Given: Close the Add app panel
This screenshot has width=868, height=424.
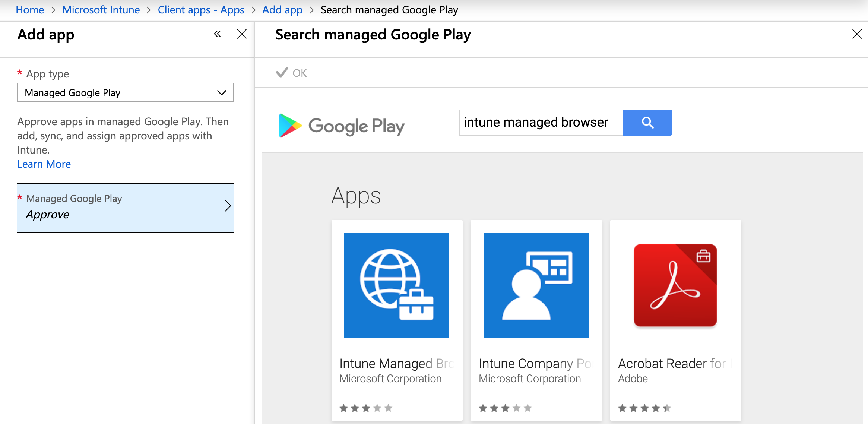Looking at the screenshot, I should (x=242, y=34).
